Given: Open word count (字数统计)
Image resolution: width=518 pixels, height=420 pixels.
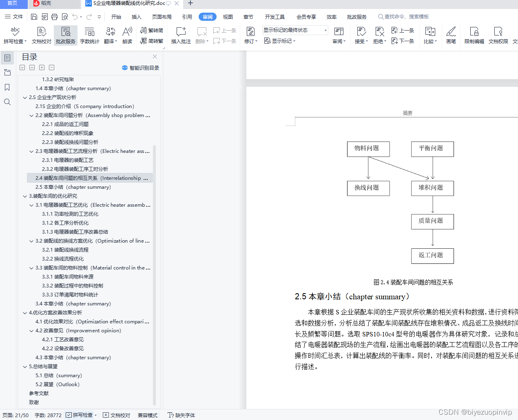Looking at the screenshot, I should pos(90,35).
